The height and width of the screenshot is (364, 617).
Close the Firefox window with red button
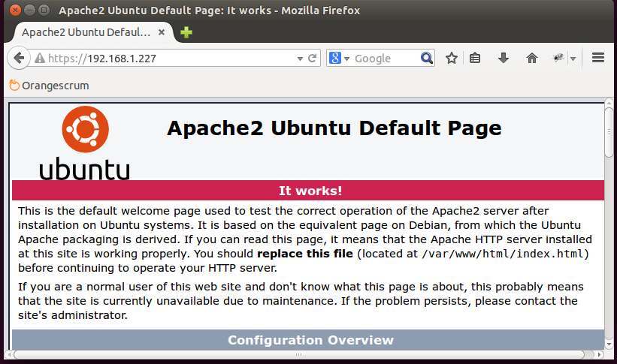pyautogui.click(x=15, y=10)
